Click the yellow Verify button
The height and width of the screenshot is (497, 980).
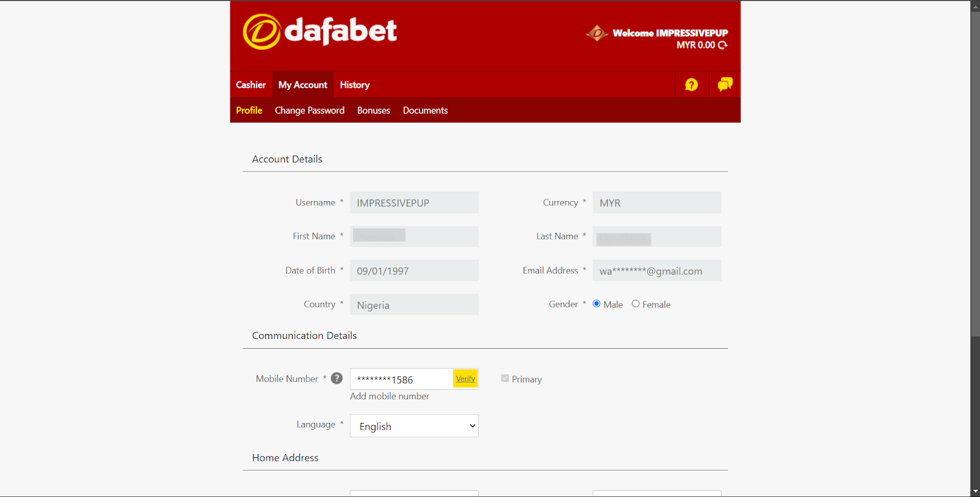[466, 379]
